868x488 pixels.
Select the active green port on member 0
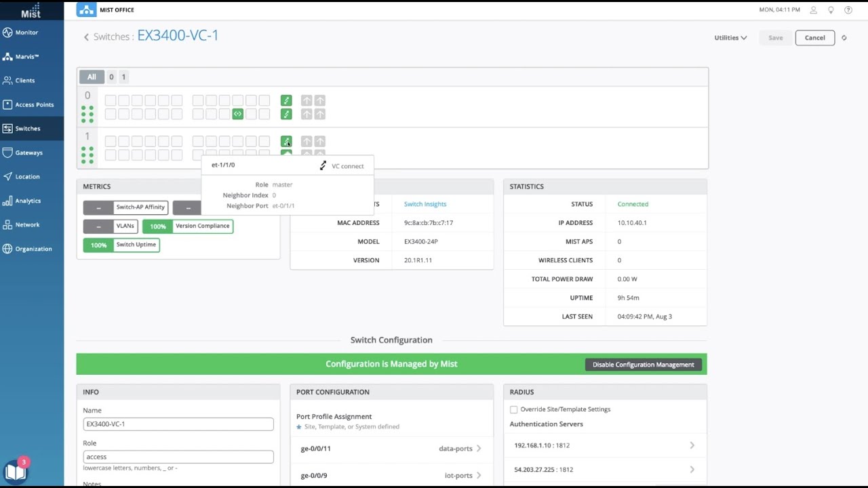pos(238,114)
